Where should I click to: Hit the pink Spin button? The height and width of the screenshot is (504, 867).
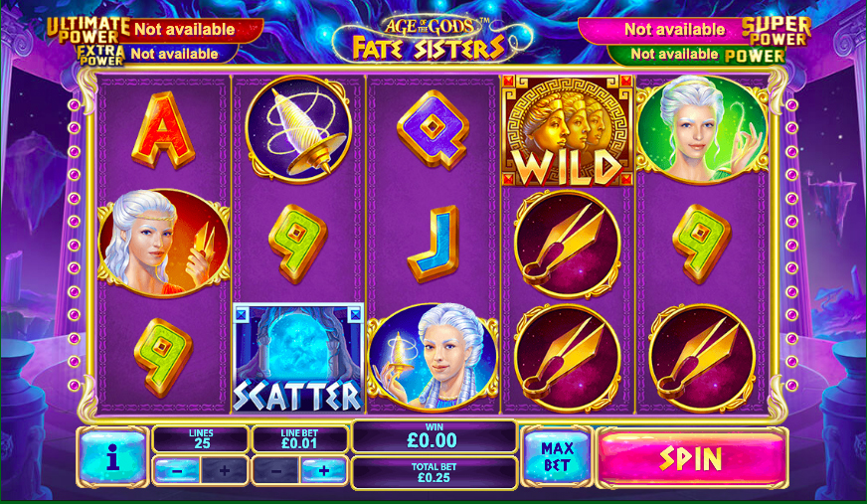click(692, 458)
